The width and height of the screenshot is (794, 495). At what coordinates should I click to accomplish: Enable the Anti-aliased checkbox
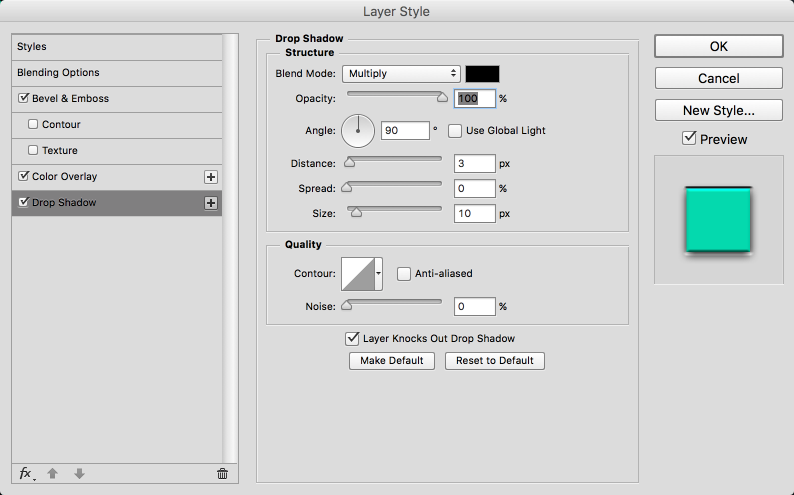click(x=404, y=273)
